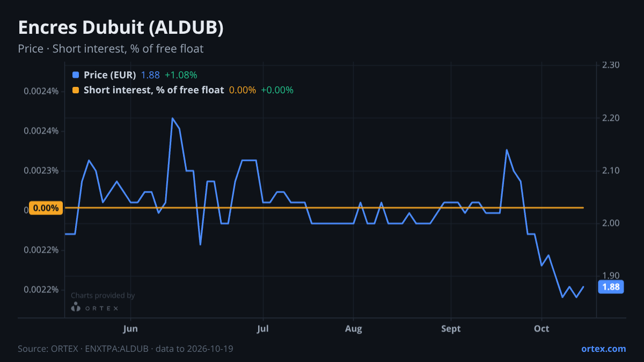Click the Sept label on the date axis
The image size is (644, 362).
click(x=451, y=329)
